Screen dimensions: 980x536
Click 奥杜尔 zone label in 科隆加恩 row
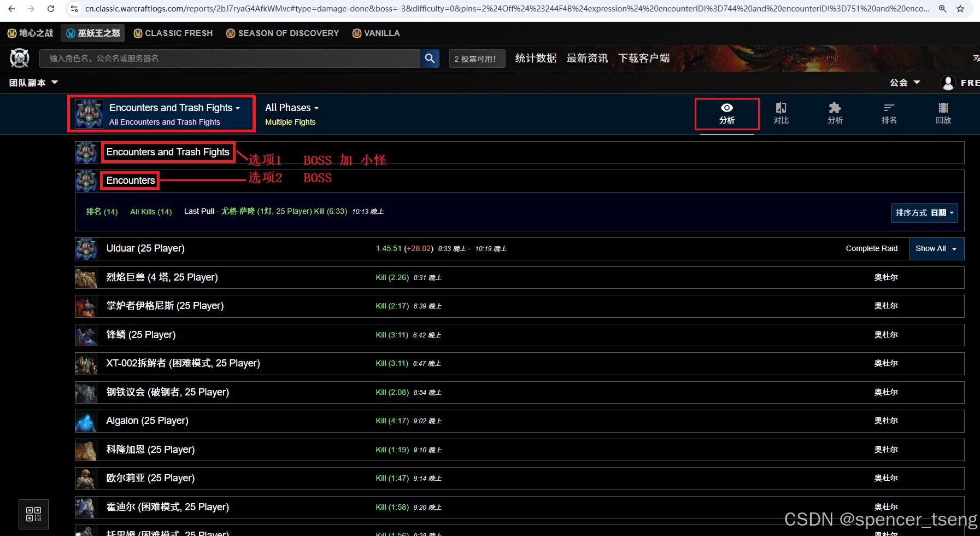pos(886,450)
